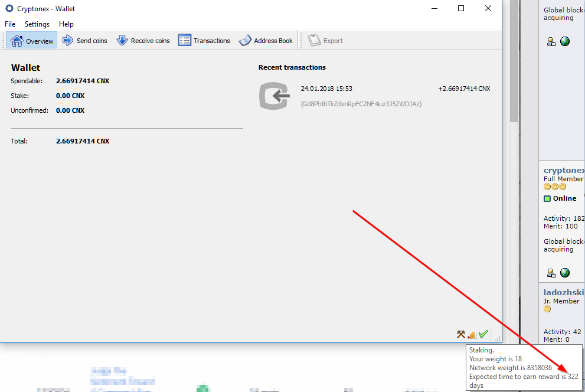585x392 pixels.
Task: Open ladozhski user profile in forum
Action: (564, 292)
